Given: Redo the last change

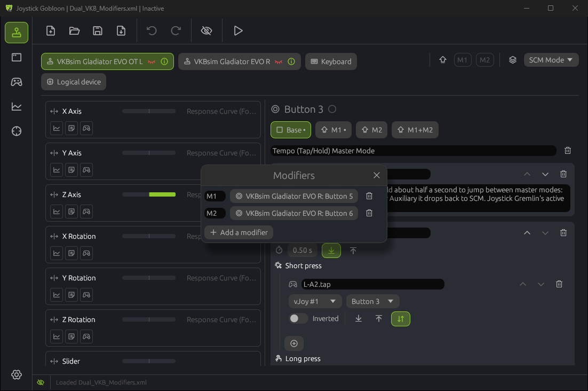Looking at the screenshot, I should point(176,31).
